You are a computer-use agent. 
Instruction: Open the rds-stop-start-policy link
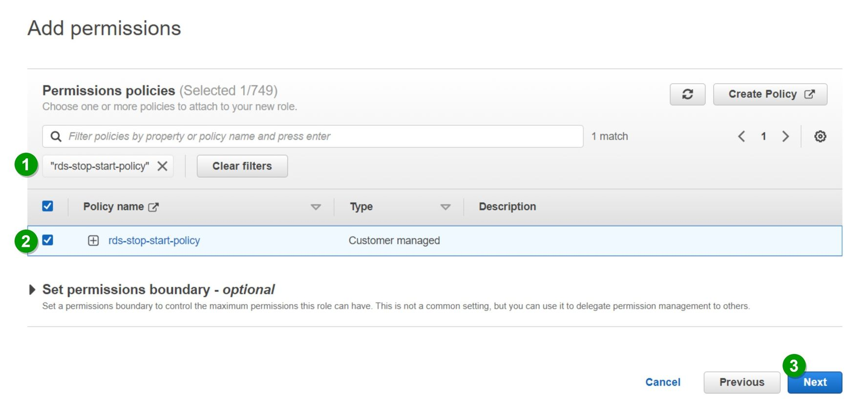[x=154, y=240]
